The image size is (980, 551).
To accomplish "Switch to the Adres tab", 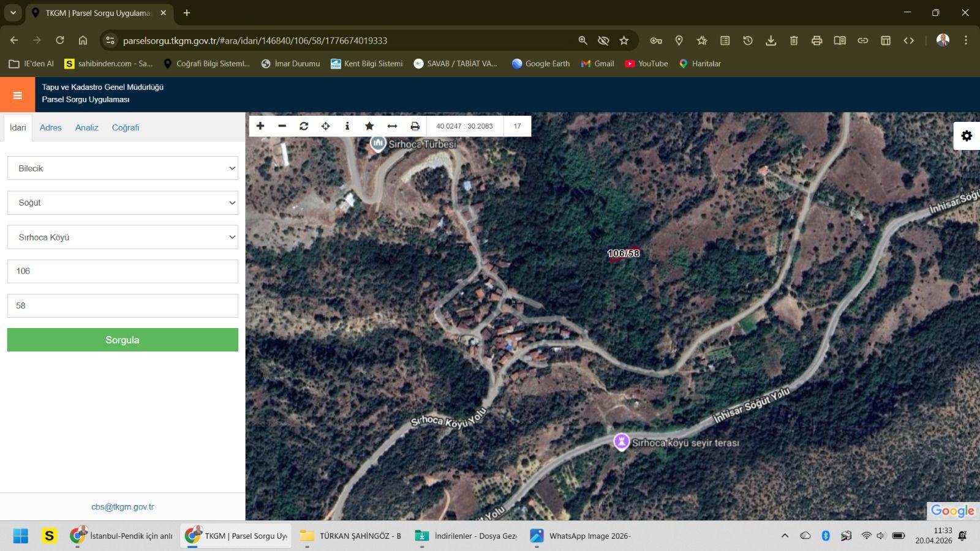I will [50, 128].
